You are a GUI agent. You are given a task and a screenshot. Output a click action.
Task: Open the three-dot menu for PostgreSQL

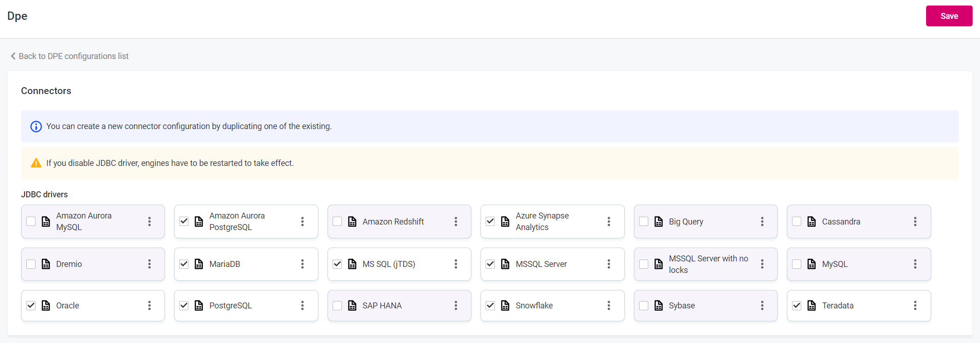point(302,306)
